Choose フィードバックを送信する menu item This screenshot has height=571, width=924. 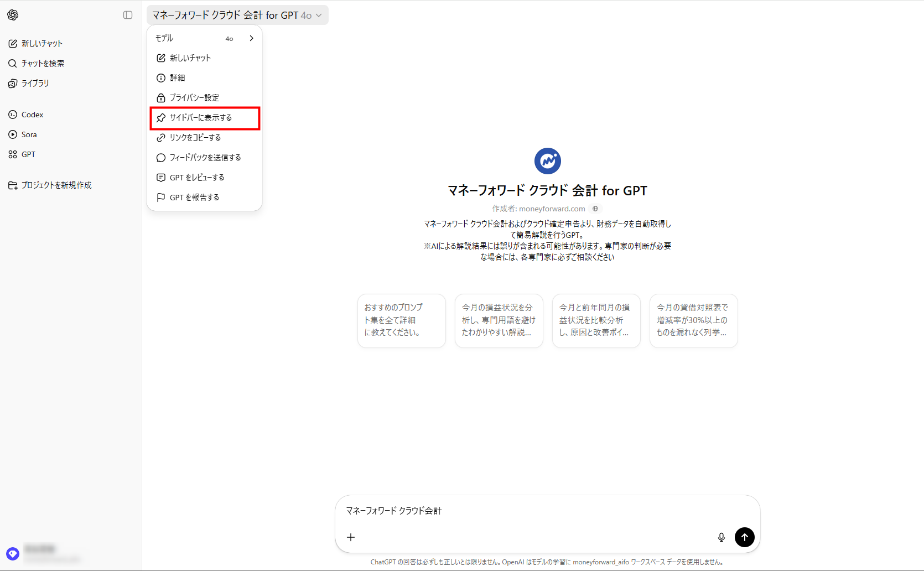[x=204, y=158]
